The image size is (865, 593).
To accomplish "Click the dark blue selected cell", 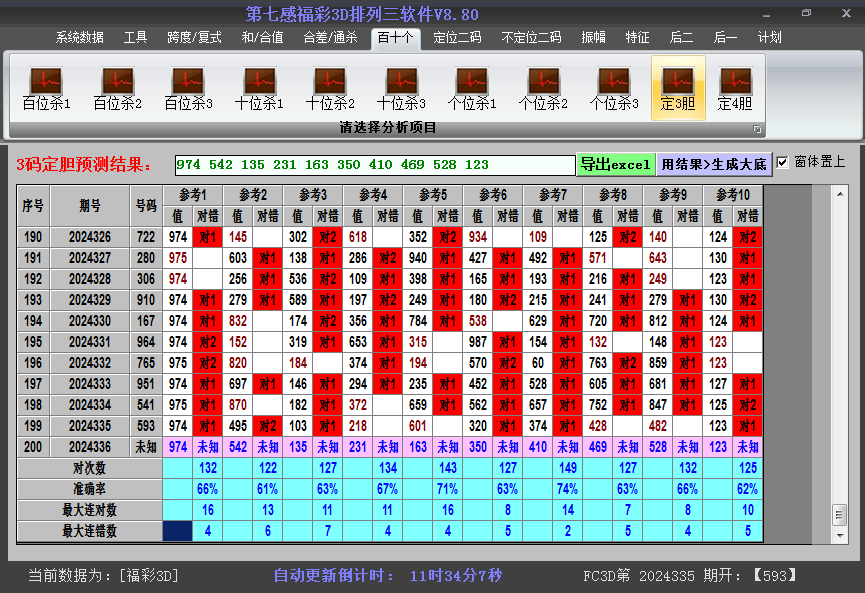I will 178,531.
